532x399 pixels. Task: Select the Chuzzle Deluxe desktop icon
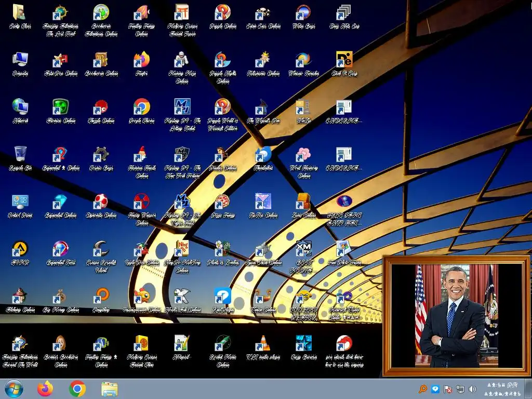coord(101,111)
